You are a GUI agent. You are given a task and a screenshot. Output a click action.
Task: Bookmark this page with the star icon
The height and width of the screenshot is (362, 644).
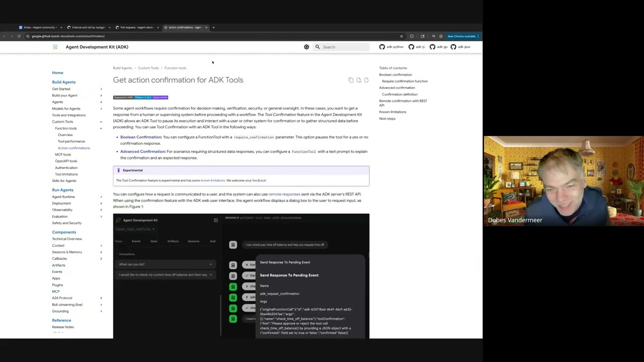point(401,36)
